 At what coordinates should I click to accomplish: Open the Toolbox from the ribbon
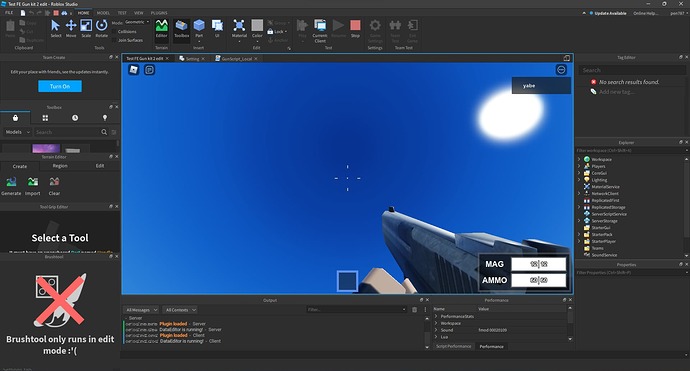click(x=181, y=28)
